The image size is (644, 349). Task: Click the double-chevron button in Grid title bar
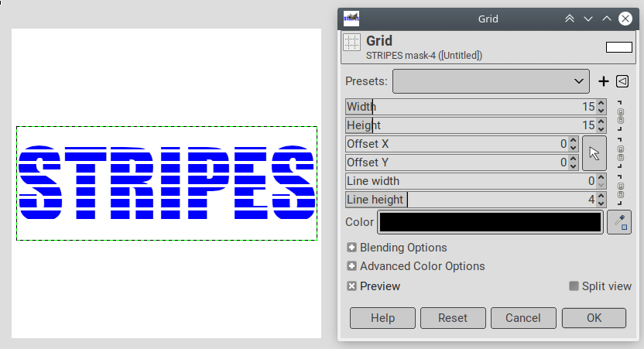pos(569,19)
